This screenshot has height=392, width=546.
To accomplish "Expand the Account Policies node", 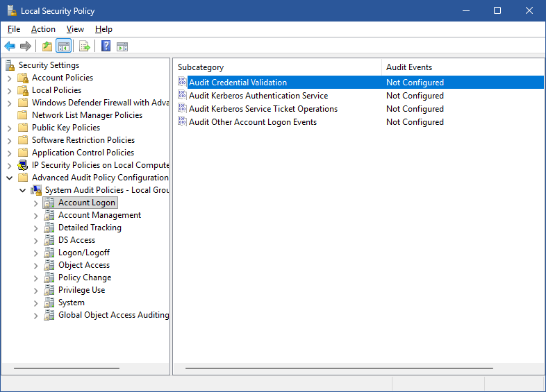I will [10, 78].
